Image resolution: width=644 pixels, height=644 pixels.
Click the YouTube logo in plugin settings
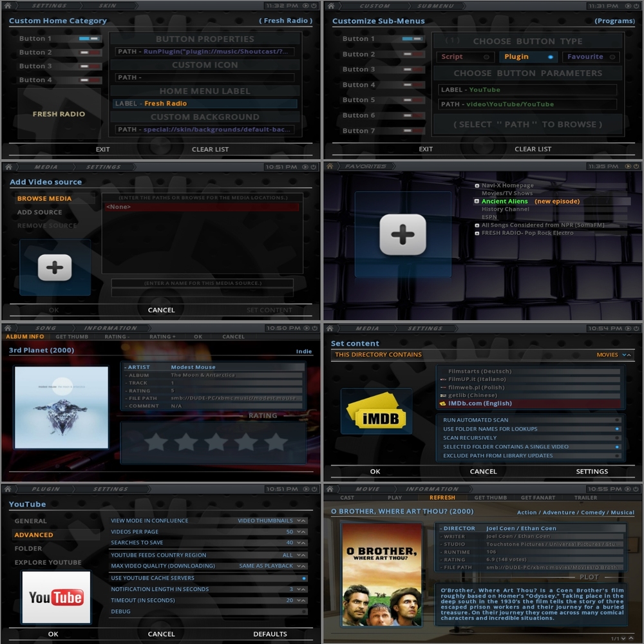(56, 597)
